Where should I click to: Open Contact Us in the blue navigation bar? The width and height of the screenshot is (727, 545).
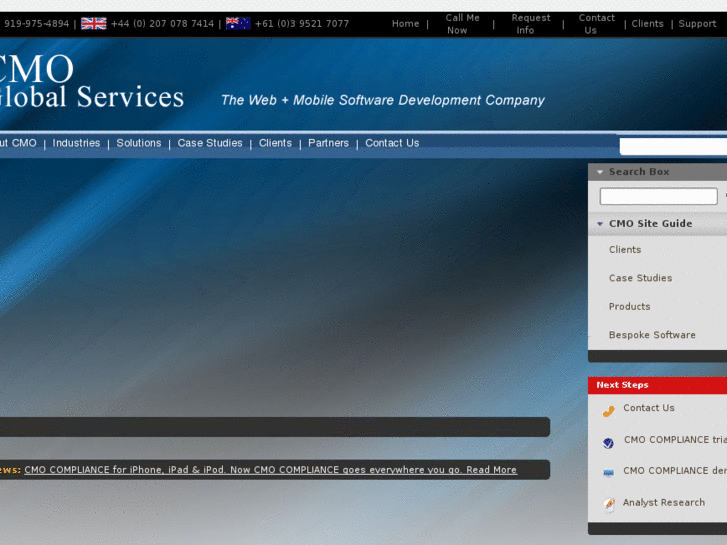[392, 143]
